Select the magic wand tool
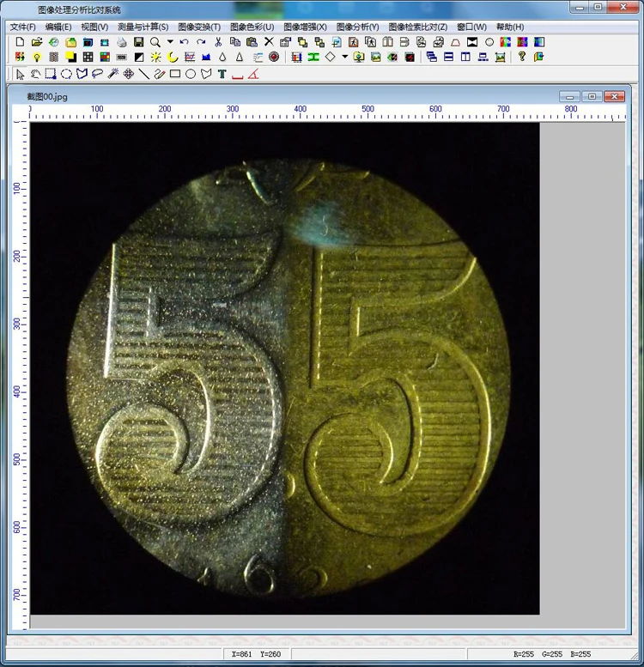Screen dimensions: 644x667 [x=112, y=75]
